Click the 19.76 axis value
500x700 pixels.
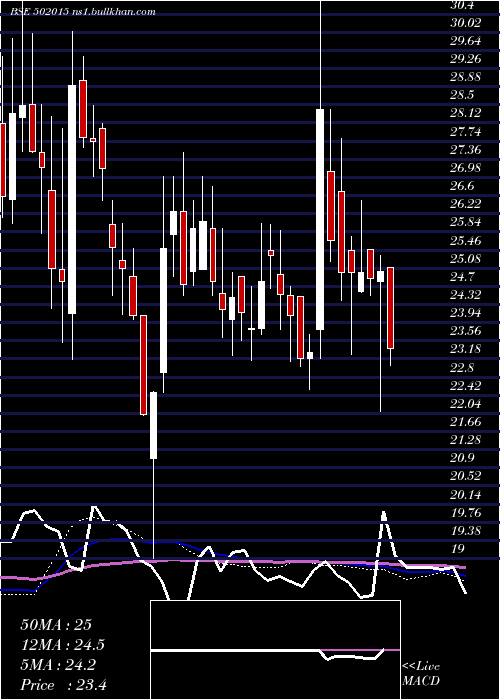point(466,513)
